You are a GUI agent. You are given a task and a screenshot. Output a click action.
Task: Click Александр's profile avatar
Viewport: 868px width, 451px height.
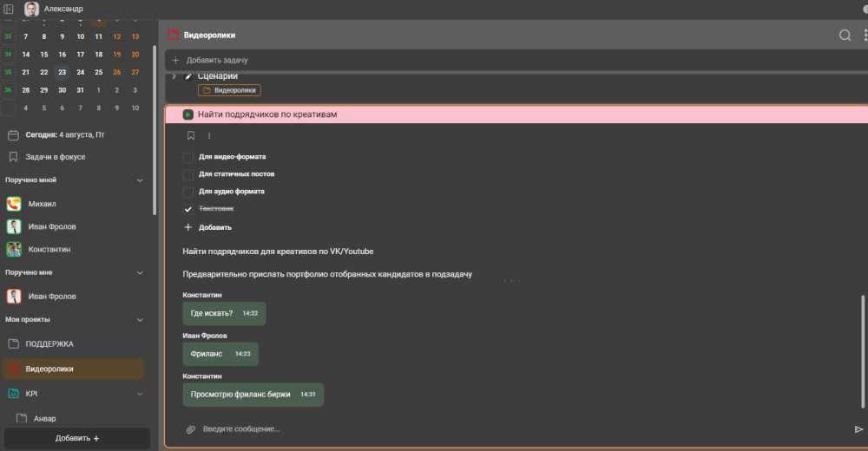tap(31, 9)
